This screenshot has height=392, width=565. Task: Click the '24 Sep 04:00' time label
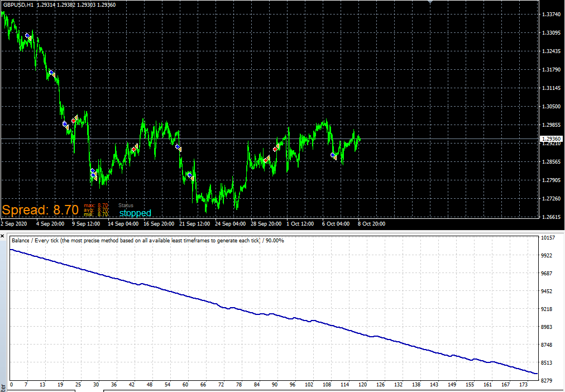point(230,224)
